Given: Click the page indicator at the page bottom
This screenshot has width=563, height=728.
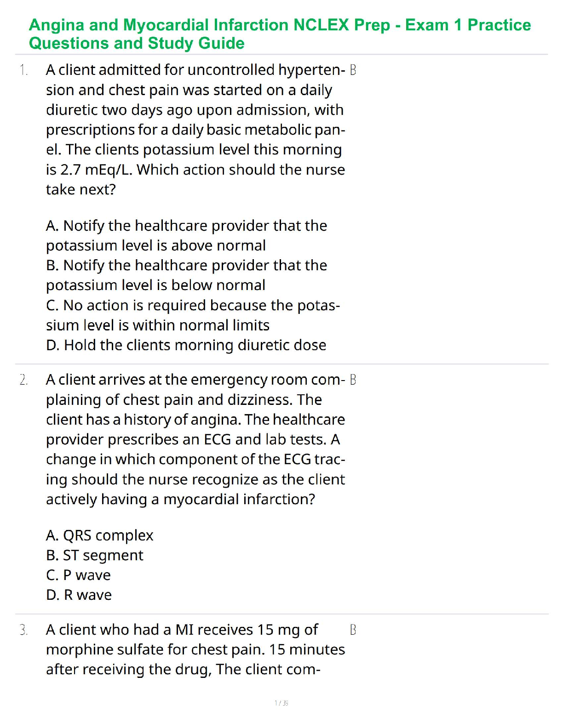Looking at the screenshot, I should (x=281, y=703).
